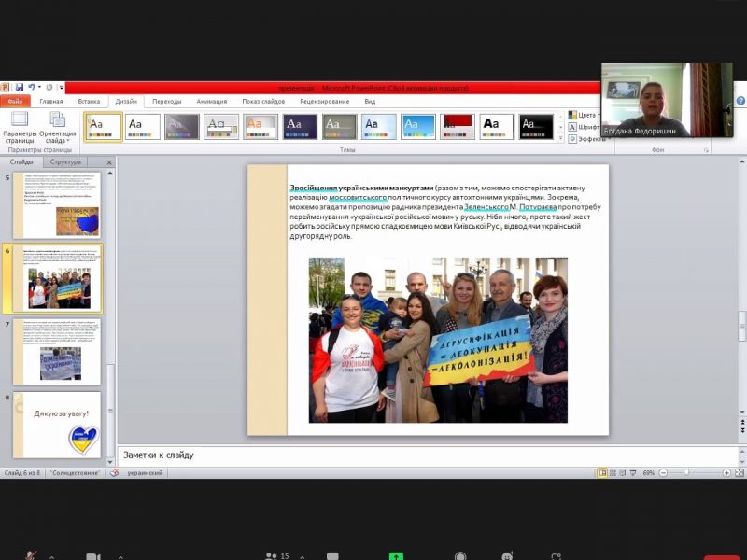This screenshot has width=747, height=560.
Task: Click the Save icon in quick access toolbar
Action: [x=19, y=87]
